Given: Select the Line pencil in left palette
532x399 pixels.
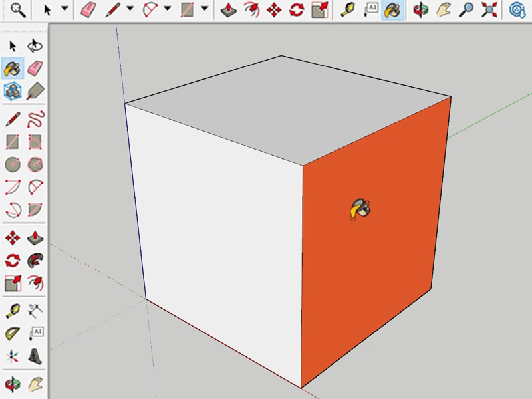Looking at the screenshot, I should coord(13,120).
